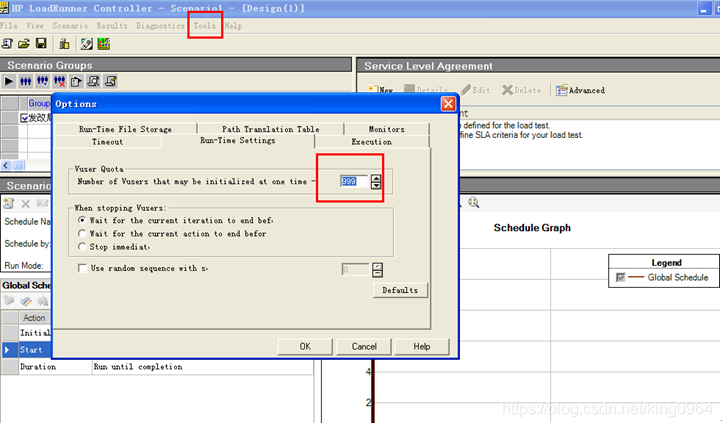
Task: Click the Edit Action pencil icon under Global Schedule
Action: click(26, 301)
